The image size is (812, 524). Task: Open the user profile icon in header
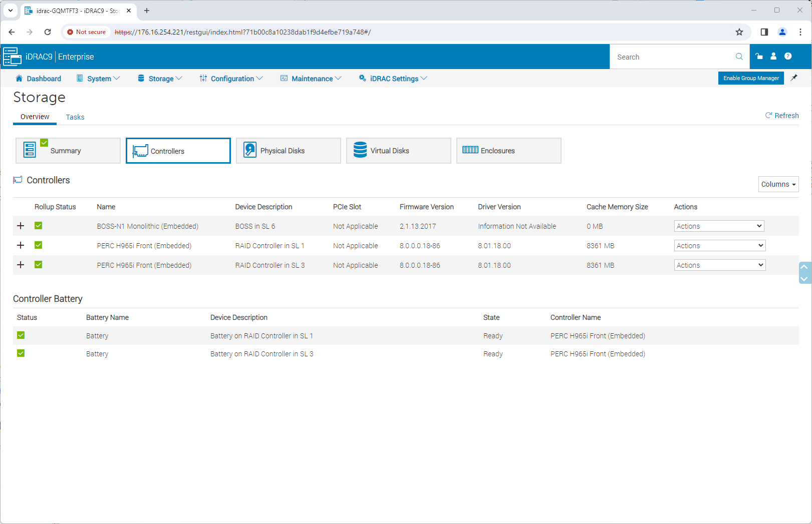click(773, 57)
